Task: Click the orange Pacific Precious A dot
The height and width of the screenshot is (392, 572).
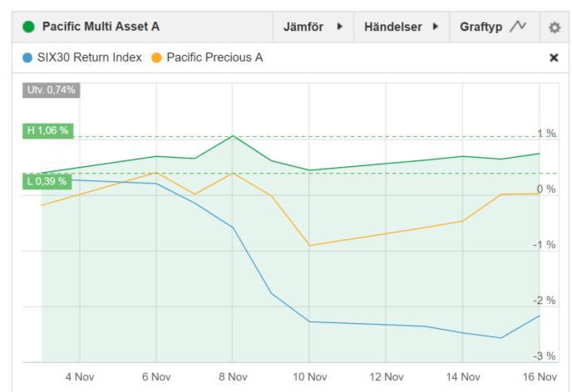Action: pyautogui.click(x=156, y=57)
